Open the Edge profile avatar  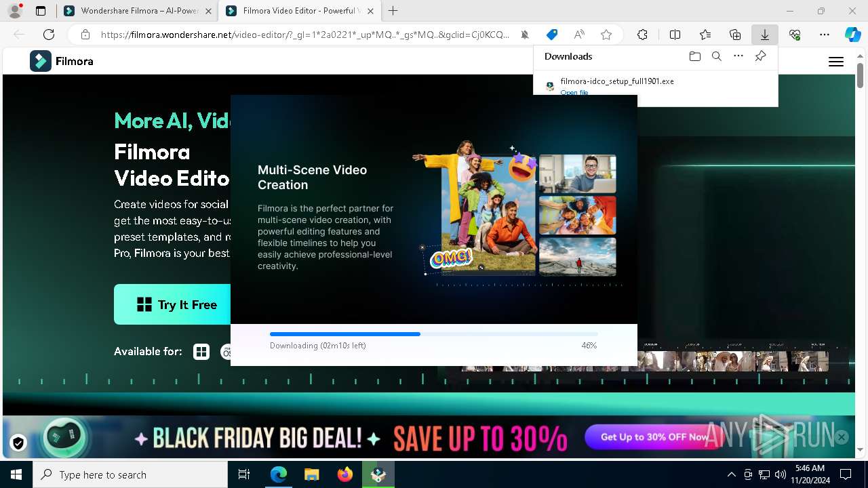[x=14, y=11]
